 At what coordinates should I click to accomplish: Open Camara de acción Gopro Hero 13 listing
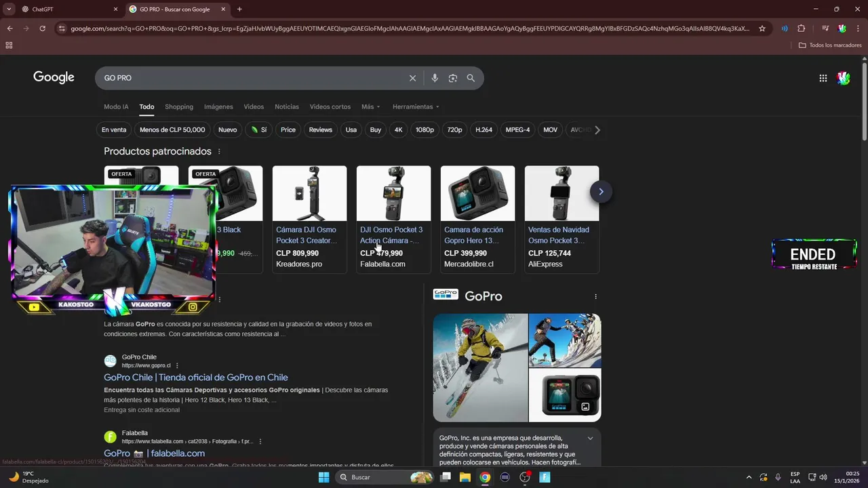477,219
